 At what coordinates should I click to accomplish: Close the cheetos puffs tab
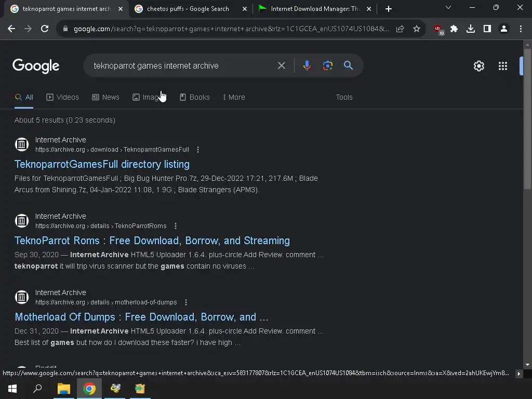(x=245, y=9)
